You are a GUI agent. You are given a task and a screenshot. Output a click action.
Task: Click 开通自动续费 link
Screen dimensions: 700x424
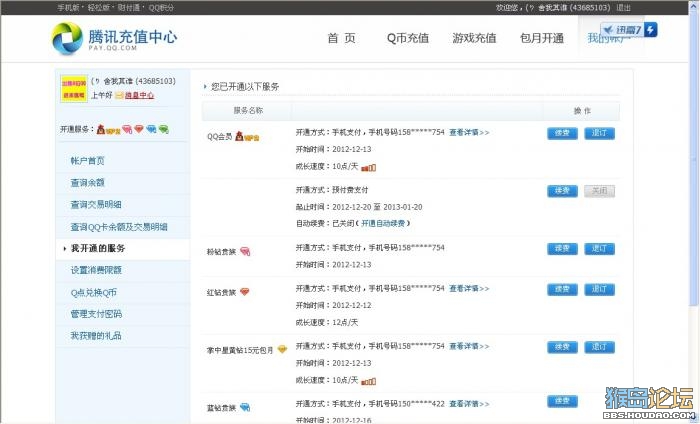click(x=383, y=224)
